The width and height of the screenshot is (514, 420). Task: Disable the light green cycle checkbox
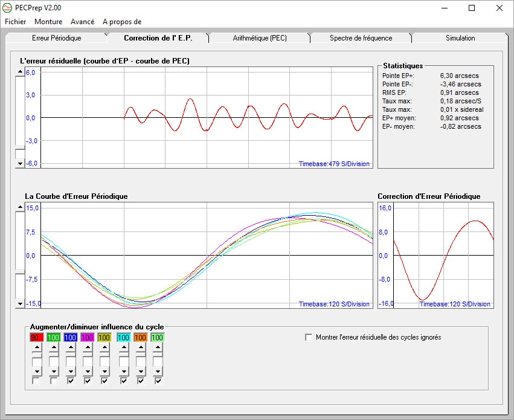tap(158, 381)
